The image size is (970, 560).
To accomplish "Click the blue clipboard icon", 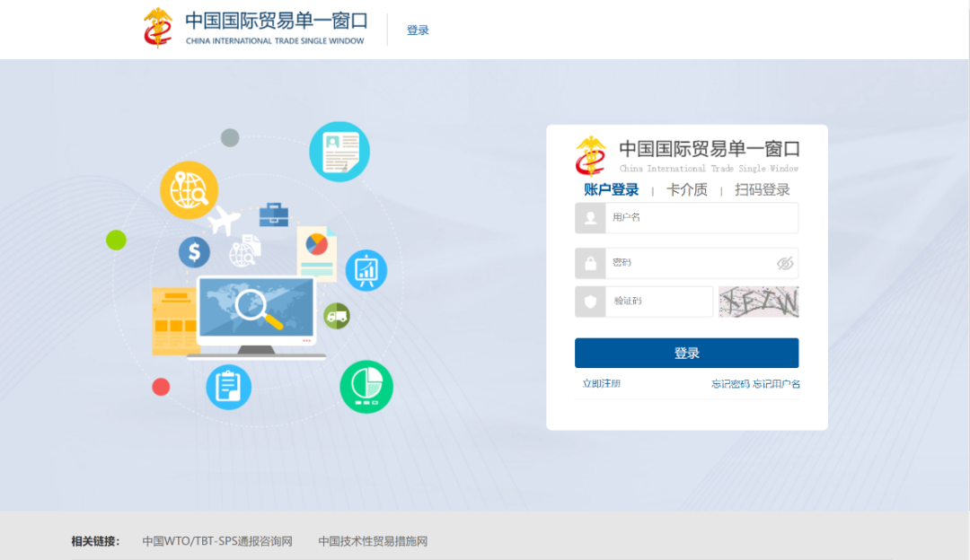I will tap(228, 387).
